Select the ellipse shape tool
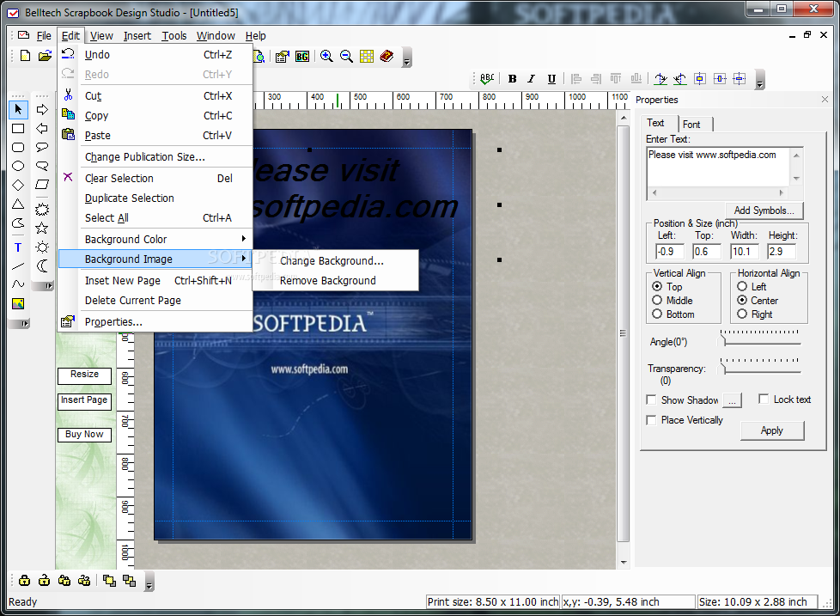Image resolution: width=840 pixels, height=616 pixels. tap(18, 166)
